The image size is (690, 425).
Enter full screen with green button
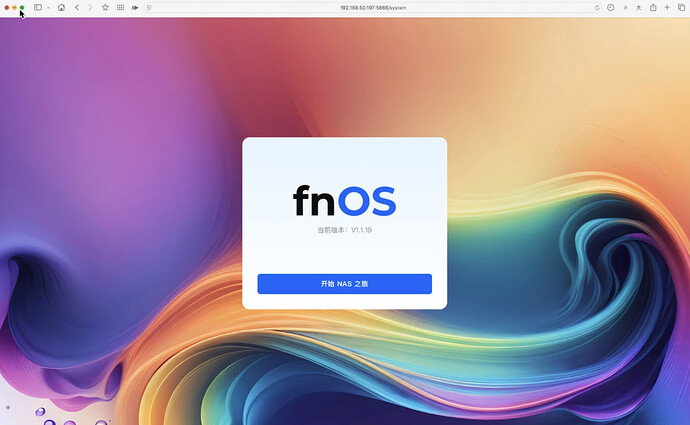22,7
